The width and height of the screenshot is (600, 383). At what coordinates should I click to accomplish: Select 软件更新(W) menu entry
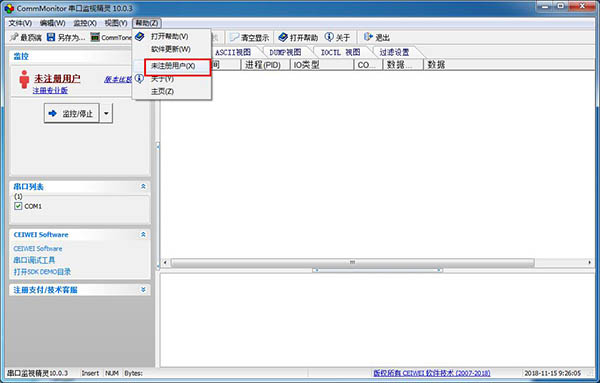[x=171, y=49]
